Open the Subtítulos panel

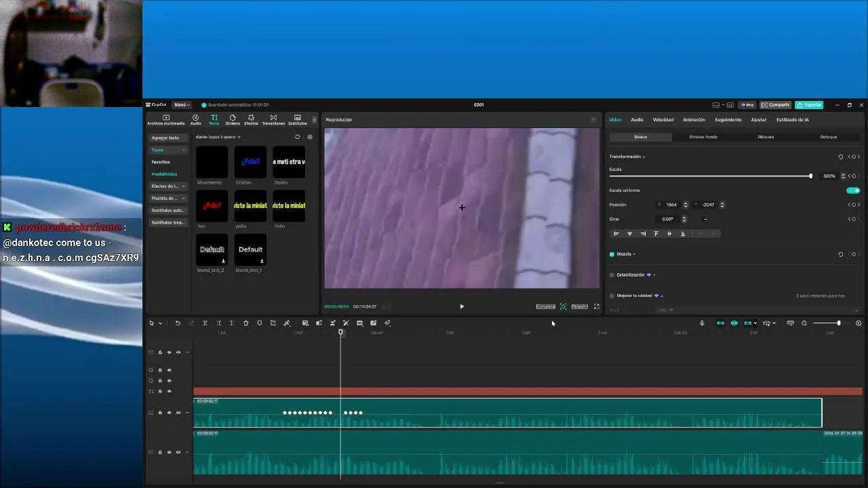tap(297, 120)
